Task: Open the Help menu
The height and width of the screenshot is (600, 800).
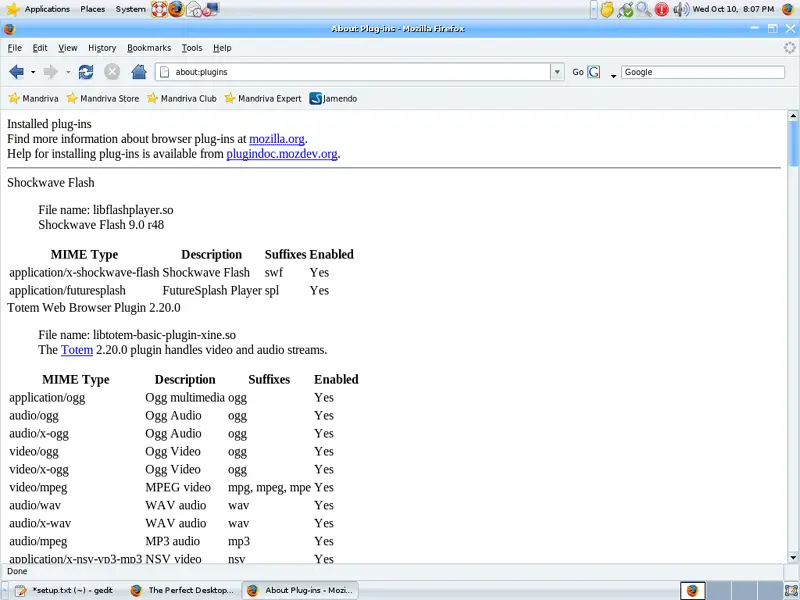Action: click(222, 48)
